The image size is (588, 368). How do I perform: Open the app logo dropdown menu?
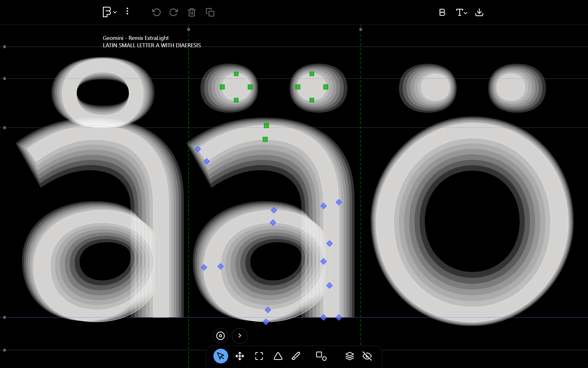(109, 12)
